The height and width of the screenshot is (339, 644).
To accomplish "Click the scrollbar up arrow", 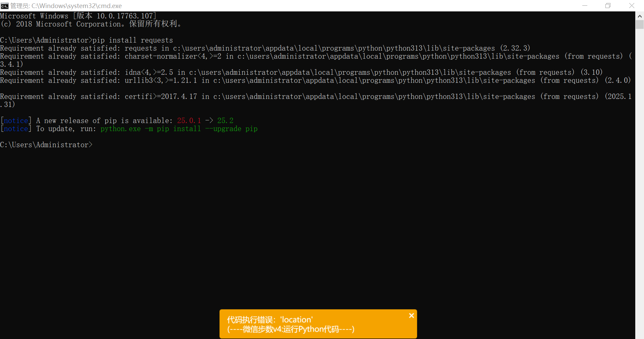I will [640, 16].
